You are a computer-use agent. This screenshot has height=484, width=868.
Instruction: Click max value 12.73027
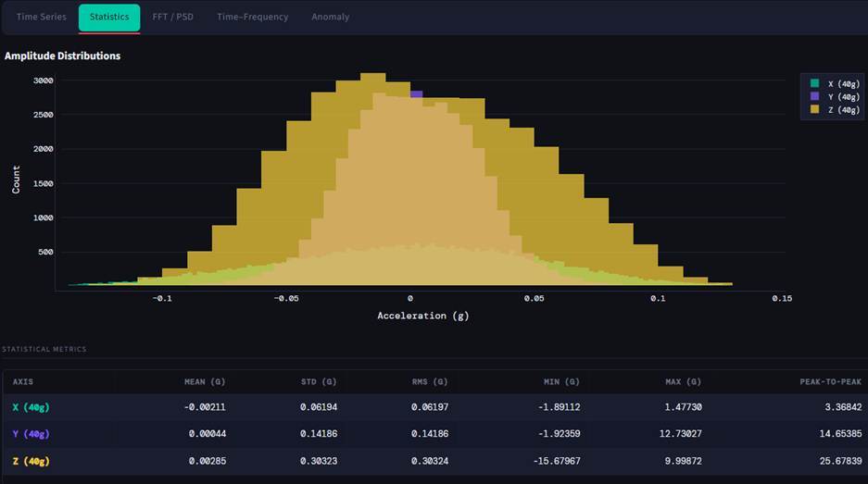[681, 434]
